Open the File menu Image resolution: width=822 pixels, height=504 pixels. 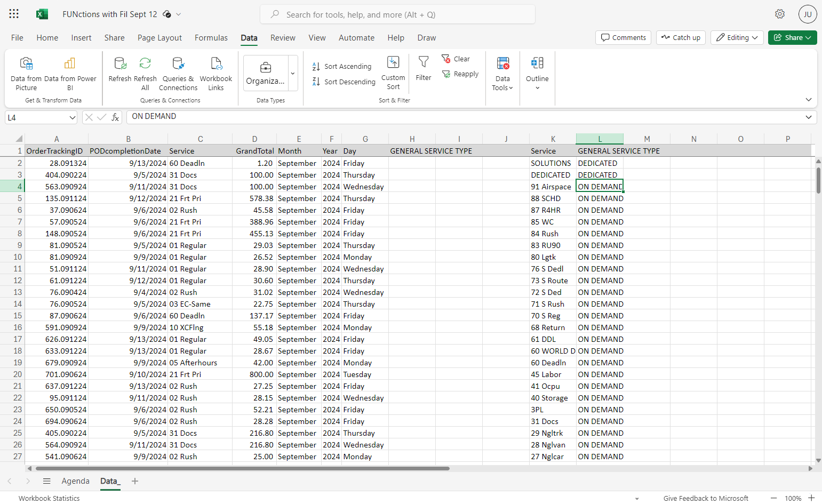(17, 38)
